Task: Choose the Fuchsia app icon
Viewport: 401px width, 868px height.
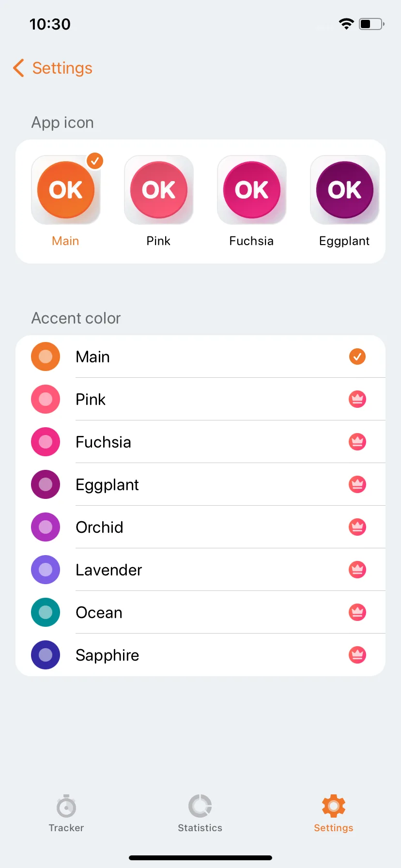Action: (252, 190)
